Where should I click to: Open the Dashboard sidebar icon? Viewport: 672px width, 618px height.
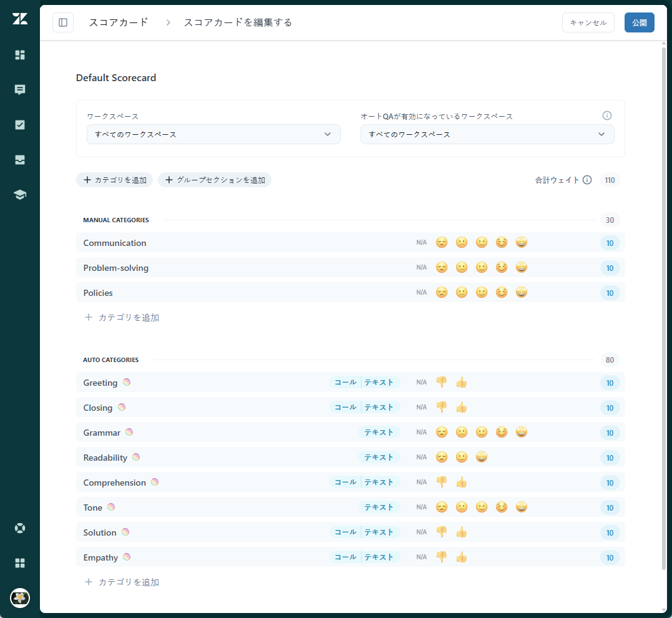20,55
